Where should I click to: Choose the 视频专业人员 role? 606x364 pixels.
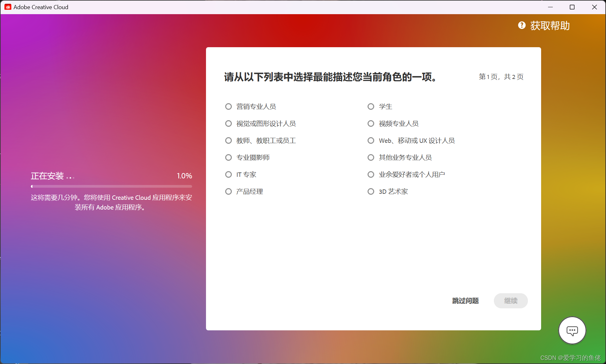371,124
